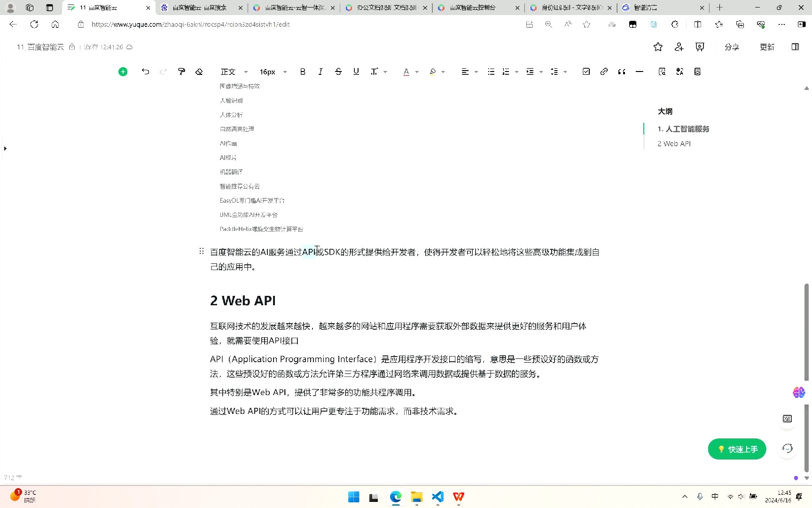Undo the last edit
Image resolution: width=812 pixels, height=508 pixels.
coord(145,71)
